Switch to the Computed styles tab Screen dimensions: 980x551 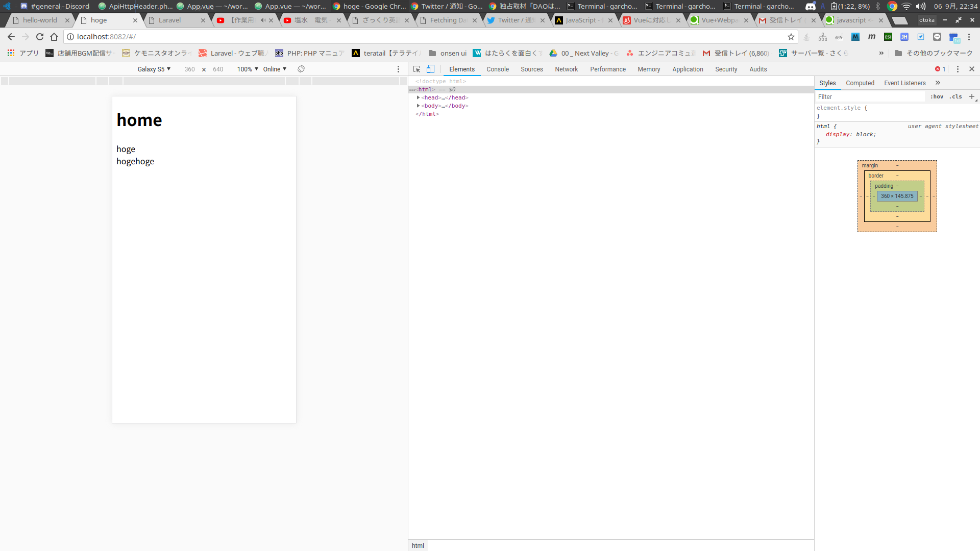point(860,83)
